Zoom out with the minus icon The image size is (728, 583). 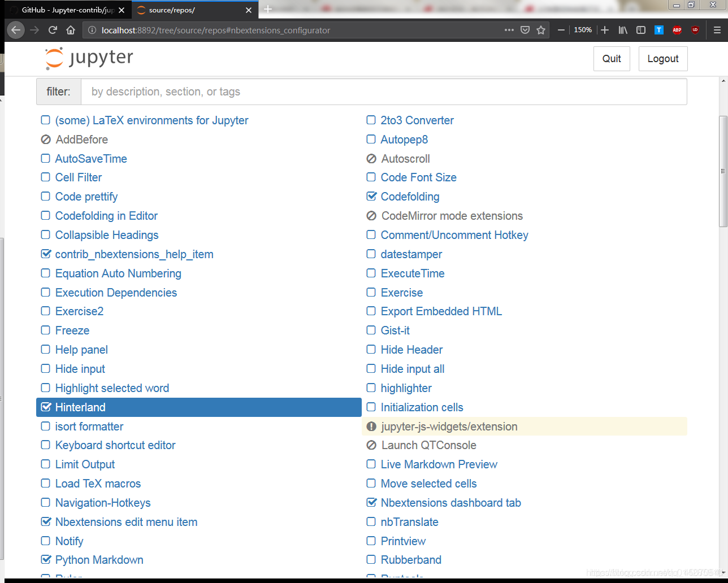point(561,30)
